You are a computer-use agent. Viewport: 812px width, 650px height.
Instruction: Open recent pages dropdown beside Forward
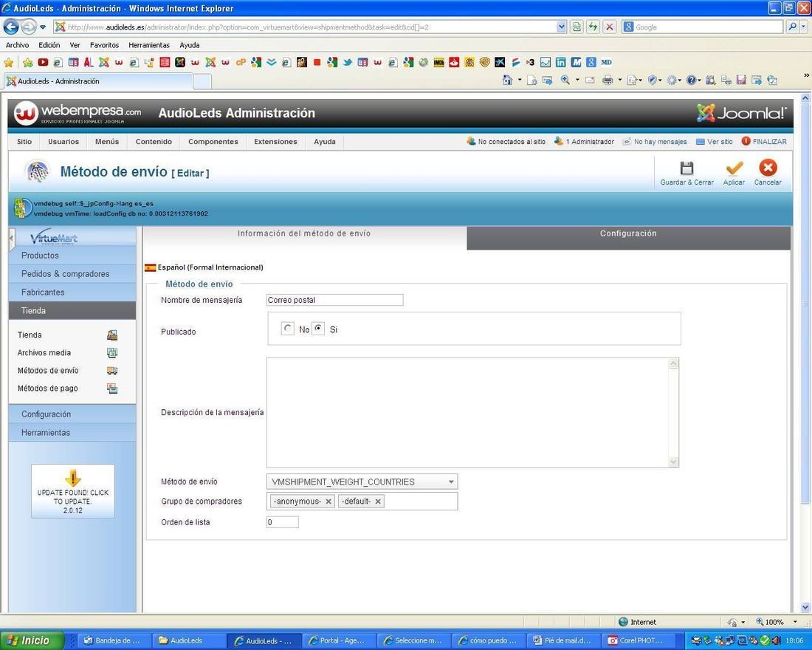43,27
